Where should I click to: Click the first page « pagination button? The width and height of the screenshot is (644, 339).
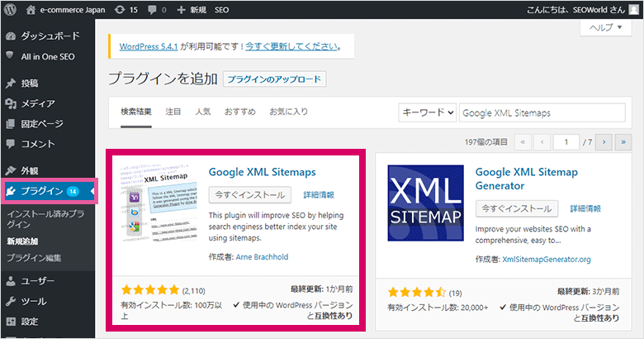(523, 142)
